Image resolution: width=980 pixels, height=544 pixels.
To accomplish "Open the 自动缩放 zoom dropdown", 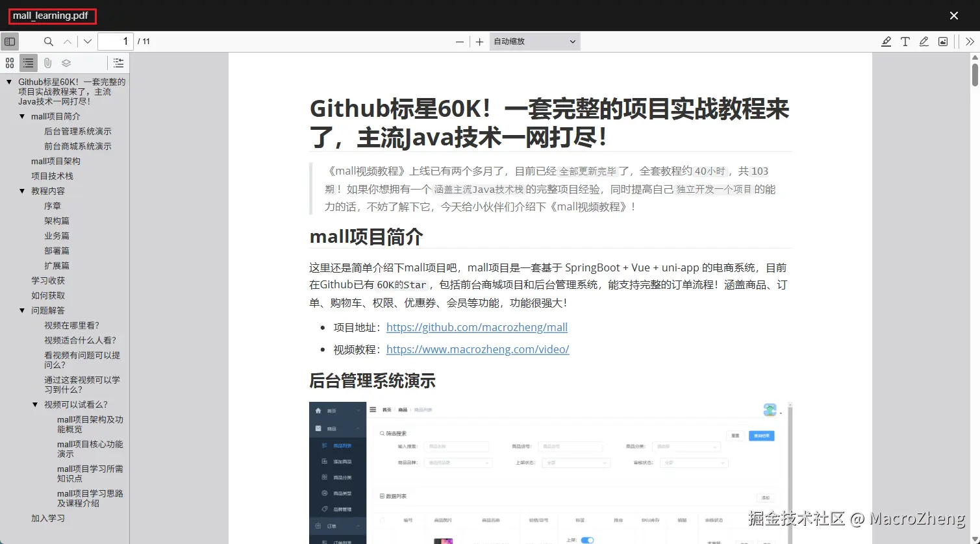I will click(x=534, y=42).
